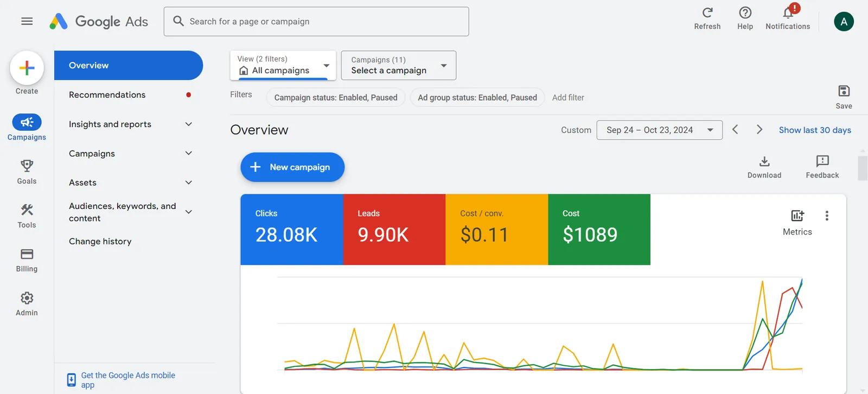Open the three-dot more options menu

[827, 215]
